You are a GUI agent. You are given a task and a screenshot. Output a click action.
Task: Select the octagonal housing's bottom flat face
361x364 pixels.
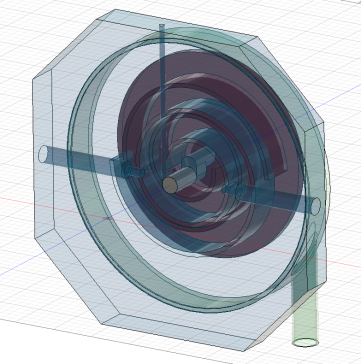point(178,332)
